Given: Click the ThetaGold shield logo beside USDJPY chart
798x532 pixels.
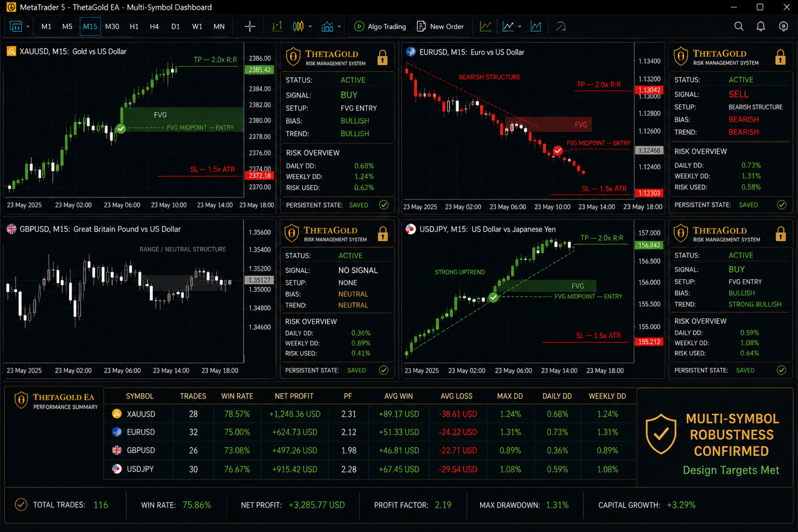Looking at the screenshot, I should coord(681,233).
